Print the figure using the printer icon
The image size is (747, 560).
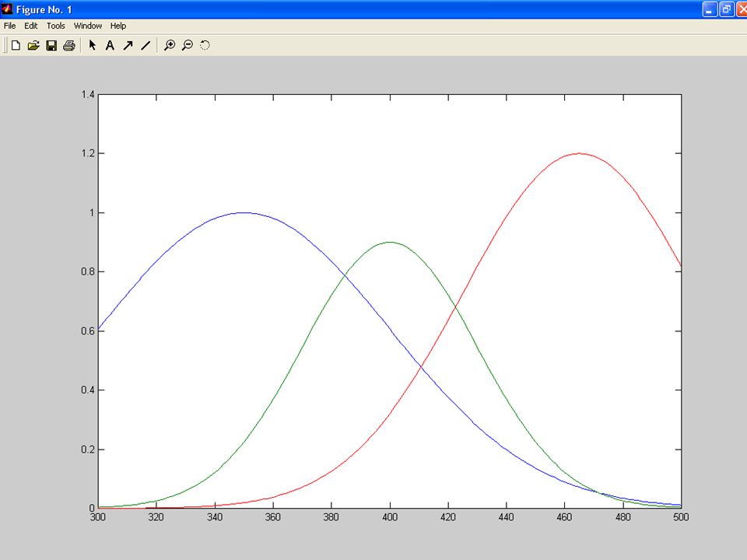pos(69,45)
